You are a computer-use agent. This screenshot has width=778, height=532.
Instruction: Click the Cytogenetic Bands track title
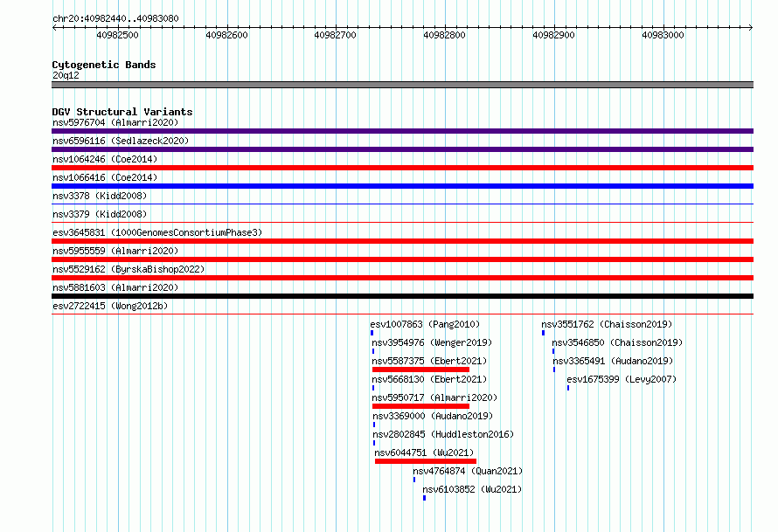coord(104,65)
